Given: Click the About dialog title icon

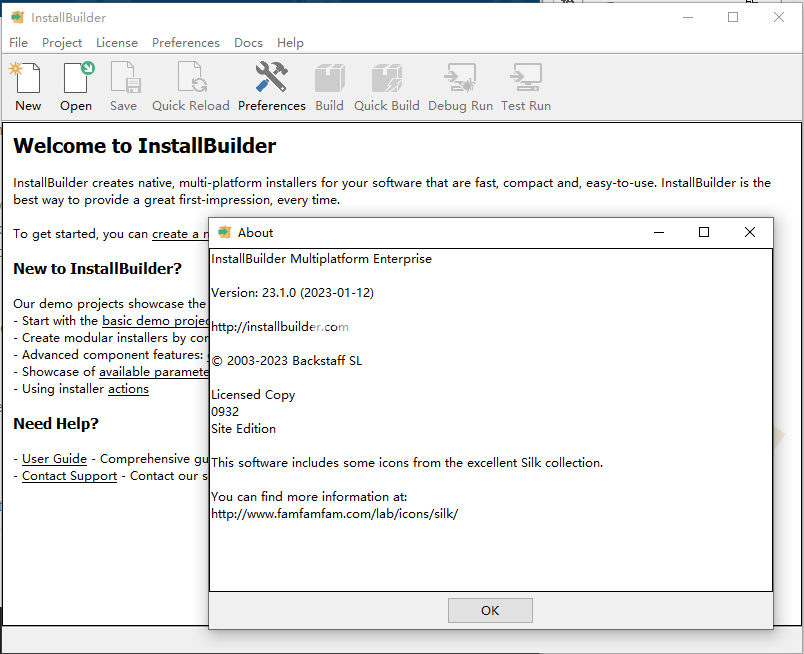Looking at the screenshot, I should tap(225, 232).
